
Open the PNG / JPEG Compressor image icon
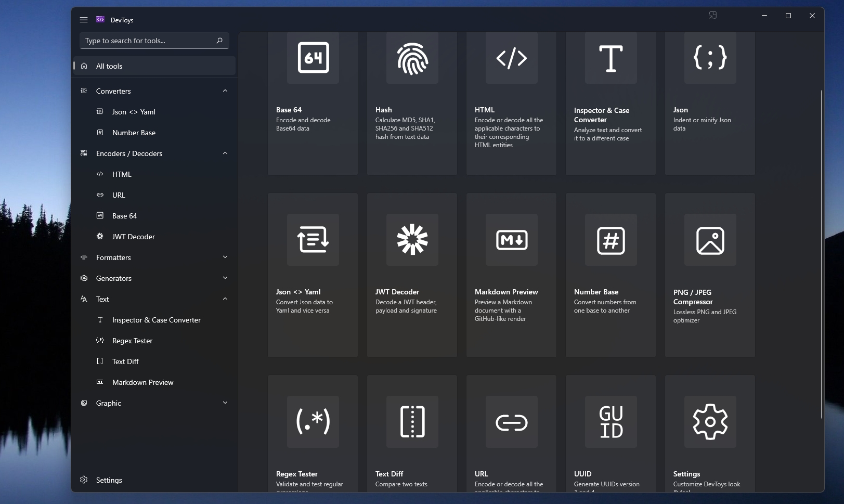coord(710,240)
